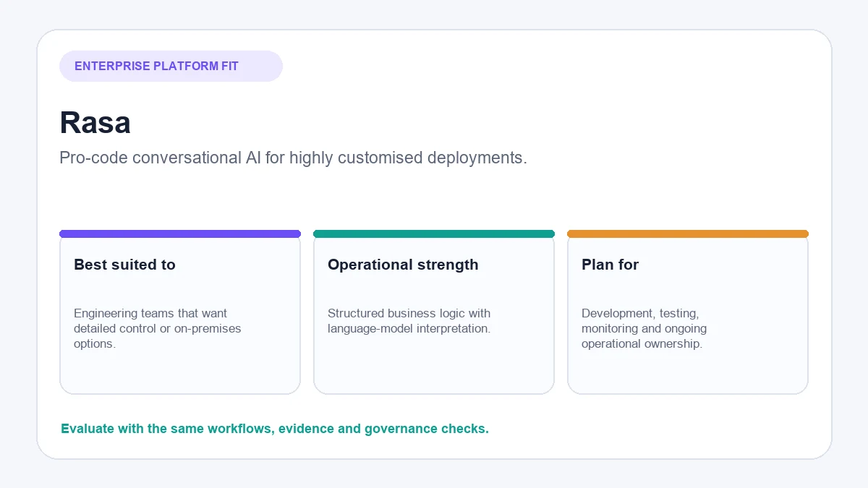Image resolution: width=868 pixels, height=488 pixels.
Task: Click the ENTERPRISE PLATFORM FIT badge
Action: pyautogui.click(x=171, y=66)
